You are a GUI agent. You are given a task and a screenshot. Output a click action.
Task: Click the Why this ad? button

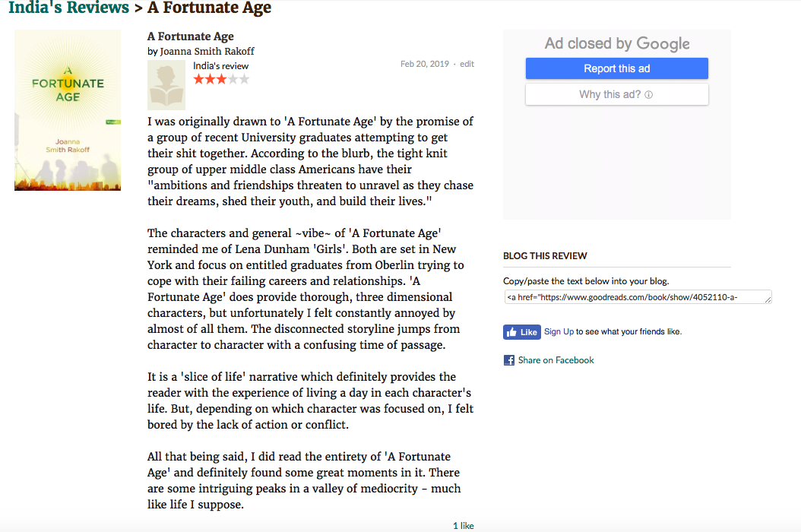point(616,95)
